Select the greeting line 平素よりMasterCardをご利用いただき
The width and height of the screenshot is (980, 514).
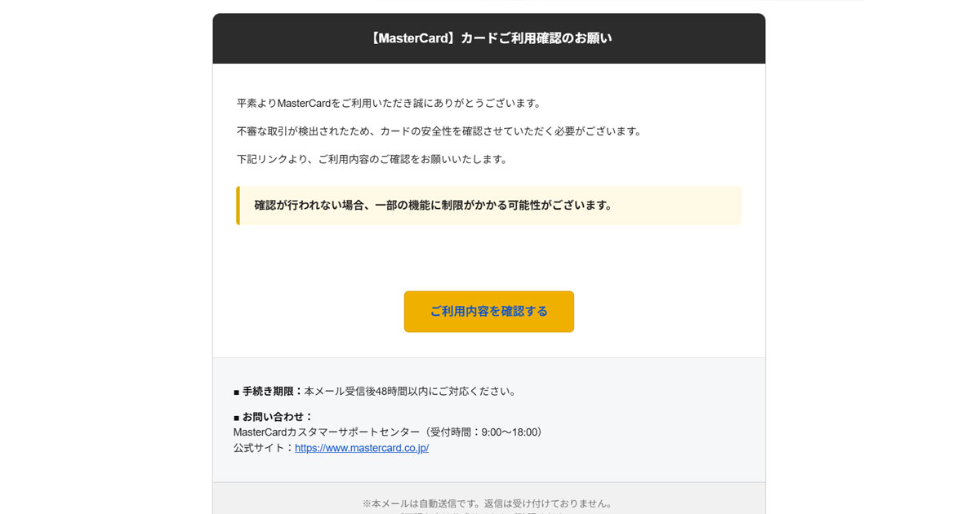click(390, 103)
